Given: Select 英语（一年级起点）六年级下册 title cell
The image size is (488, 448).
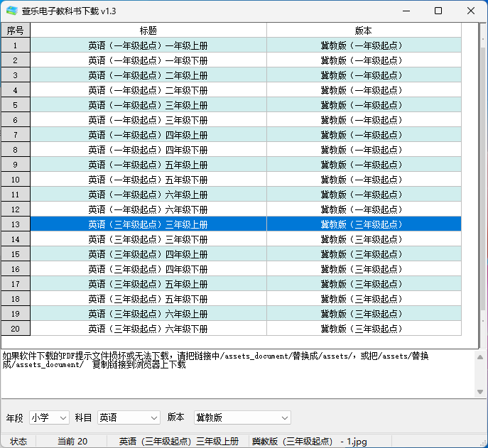Looking at the screenshot, I should coord(148,209).
